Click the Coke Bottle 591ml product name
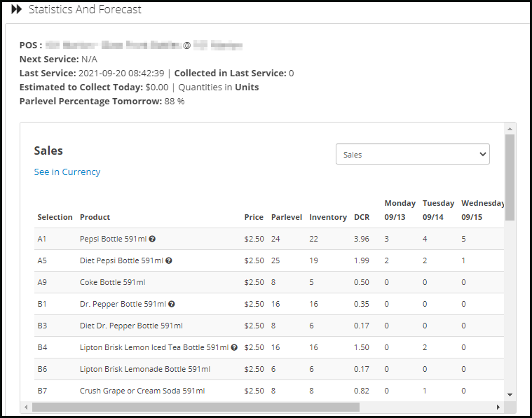 click(x=112, y=282)
